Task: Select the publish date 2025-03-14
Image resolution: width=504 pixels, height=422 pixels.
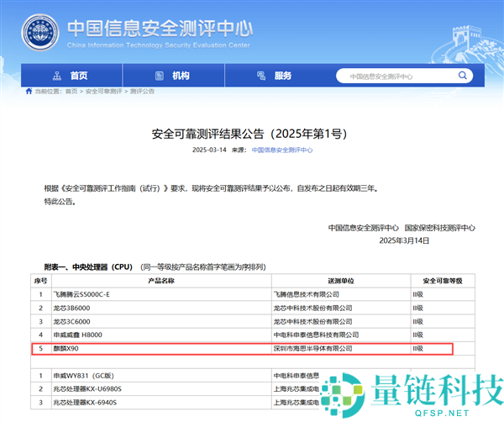Action: coord(209,150)
